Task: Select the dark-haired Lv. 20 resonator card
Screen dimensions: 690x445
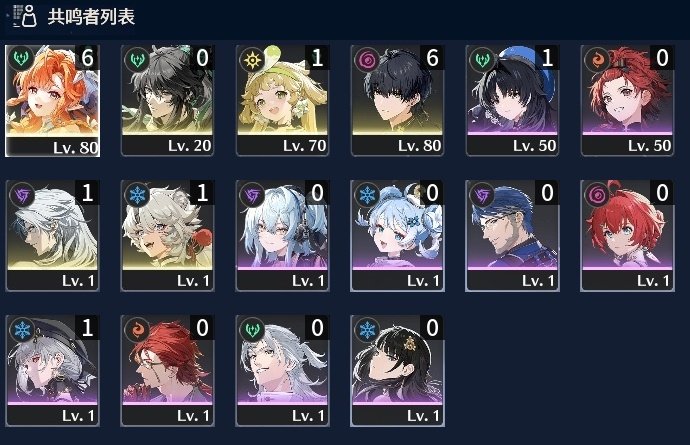Action: [167, 100]
